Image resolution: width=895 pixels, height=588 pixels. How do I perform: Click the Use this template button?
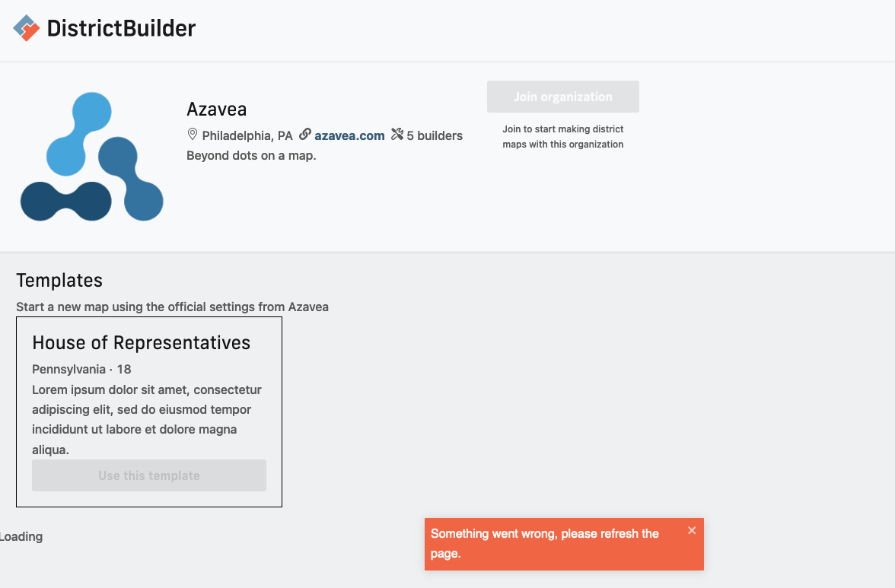coord(148,475)
